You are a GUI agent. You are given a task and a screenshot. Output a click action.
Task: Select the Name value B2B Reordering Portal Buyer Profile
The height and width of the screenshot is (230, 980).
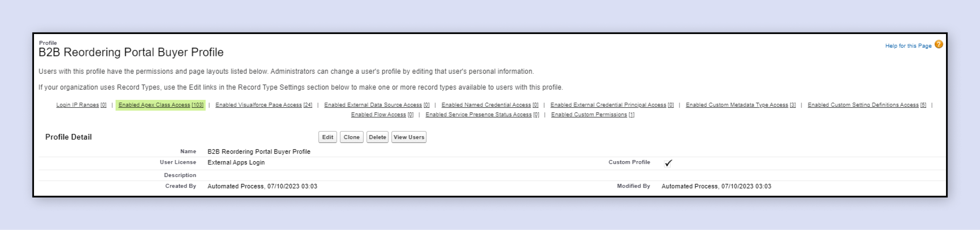click(x=259, y=151)
